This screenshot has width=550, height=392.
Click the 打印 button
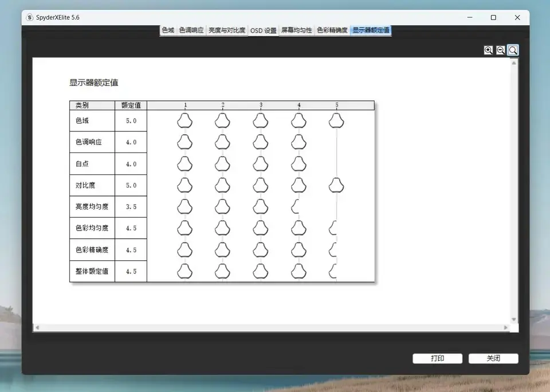437,358
